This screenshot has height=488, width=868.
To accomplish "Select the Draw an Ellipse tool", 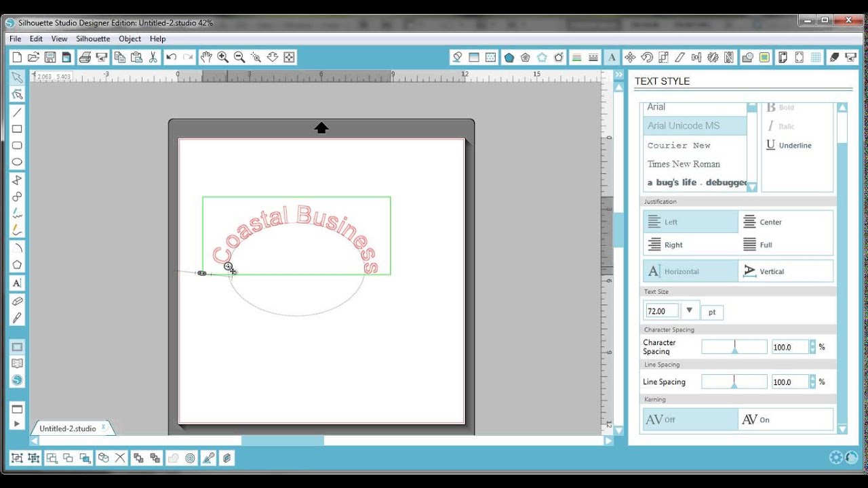I will [x=18, y=162].
